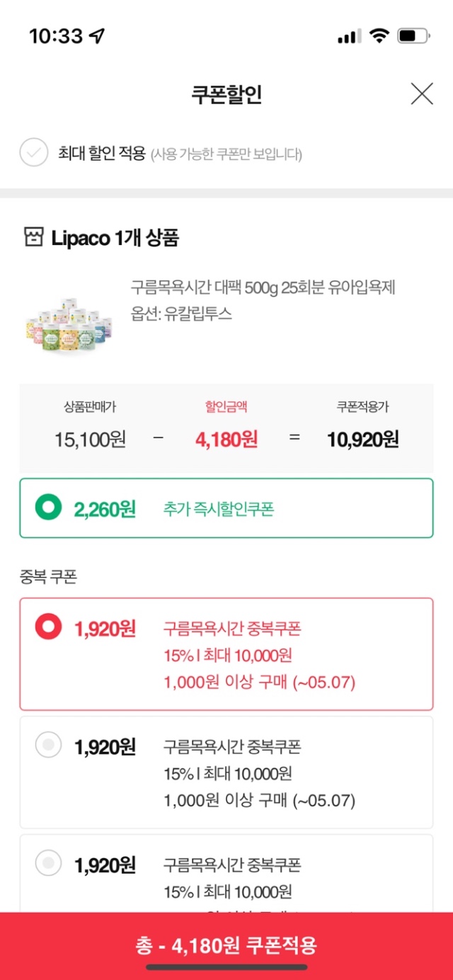Choose the third 1,920원 duplicate coupon radio

click(x=48, y=864)
